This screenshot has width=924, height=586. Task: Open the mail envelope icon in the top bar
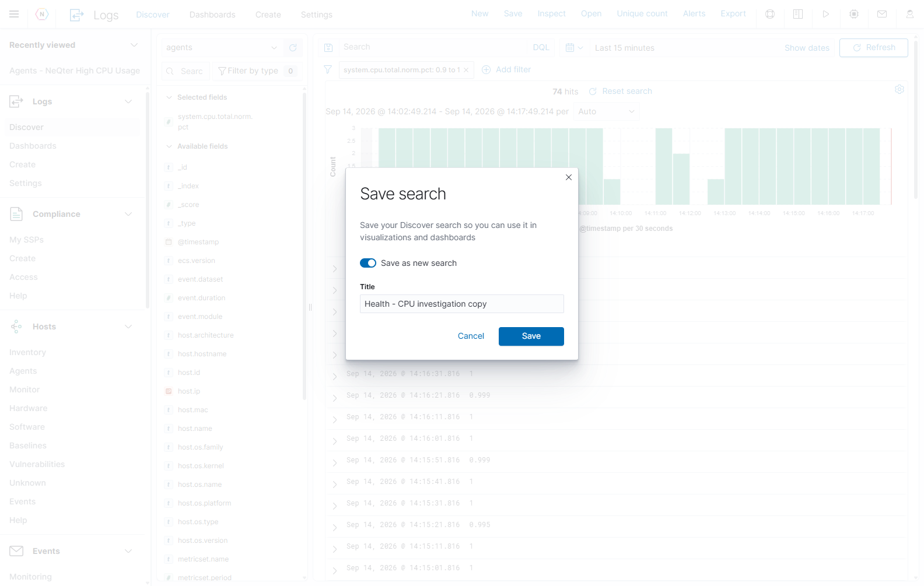[x=882, y=14]
